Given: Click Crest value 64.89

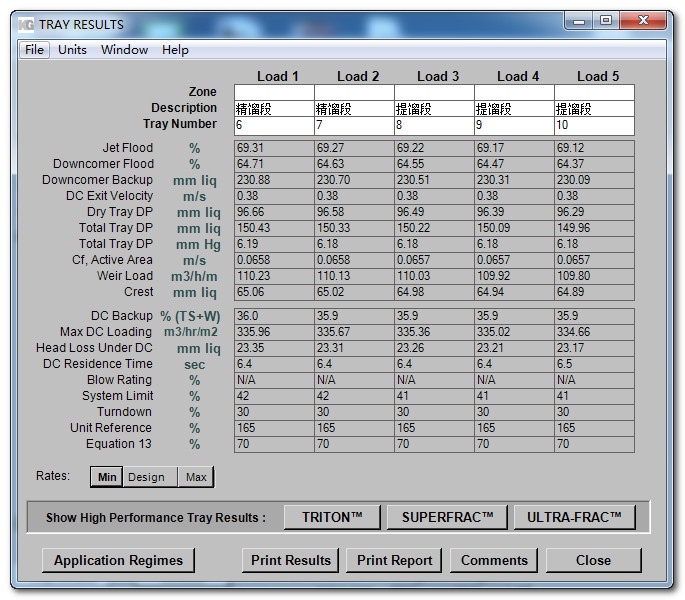Looking at the screenshot, I should click(595, 292).
